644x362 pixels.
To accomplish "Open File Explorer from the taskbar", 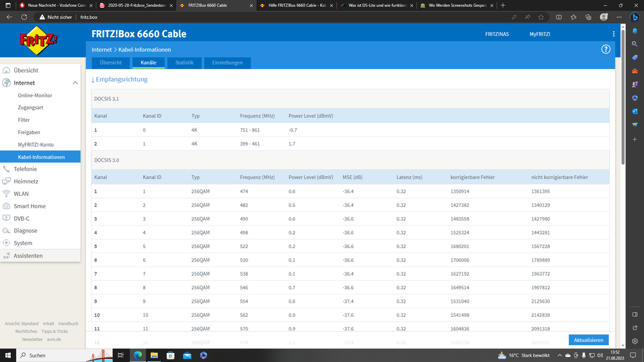I will [154, 356].
